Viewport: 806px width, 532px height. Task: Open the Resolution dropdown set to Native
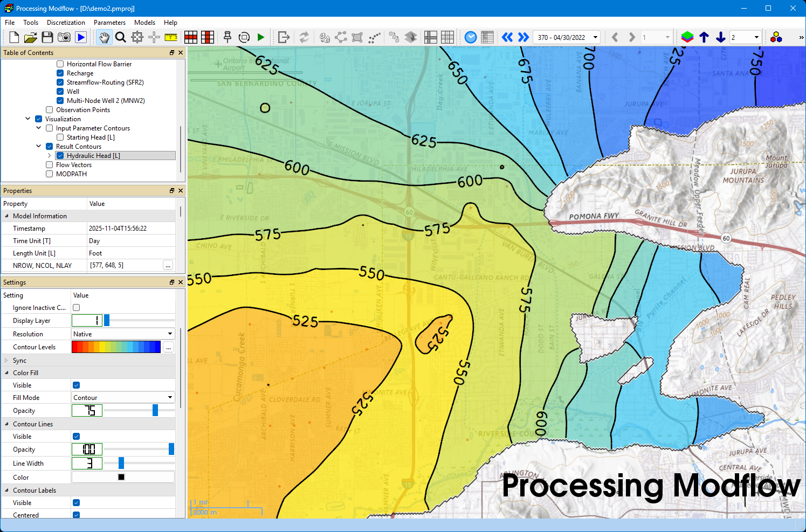click(x=123, y=334)
